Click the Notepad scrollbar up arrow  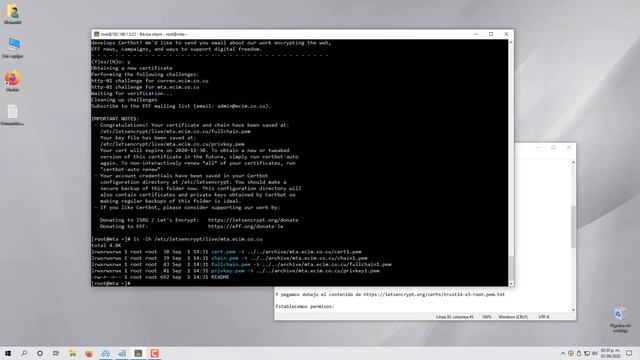click(573, 162)
